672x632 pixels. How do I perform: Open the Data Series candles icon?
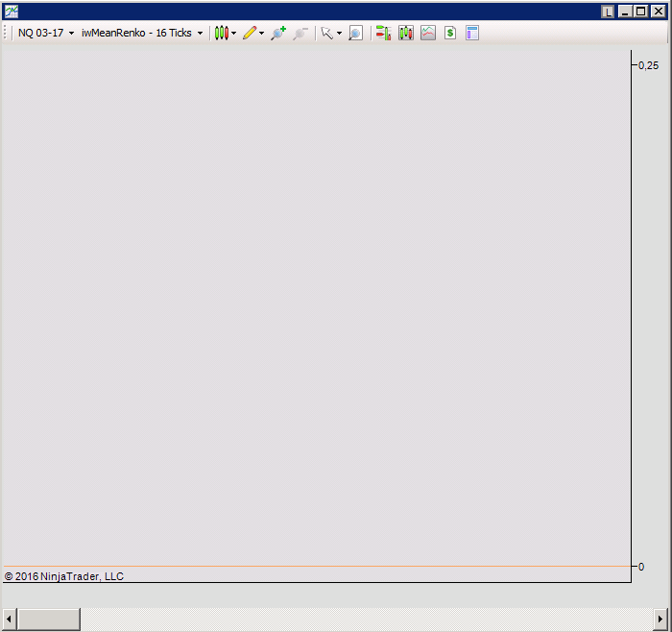[406, 33]
